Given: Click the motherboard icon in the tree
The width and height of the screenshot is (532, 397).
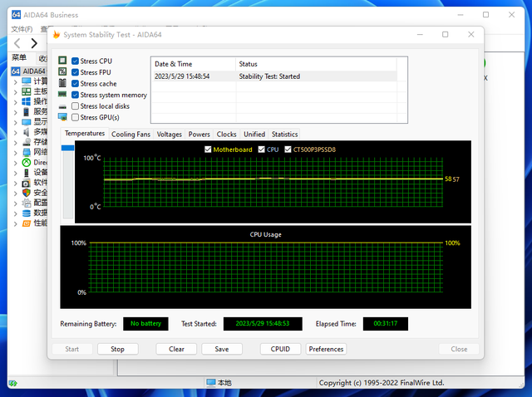Looking at the screenshot, I should pyautogui.click(x=27, y=91).
